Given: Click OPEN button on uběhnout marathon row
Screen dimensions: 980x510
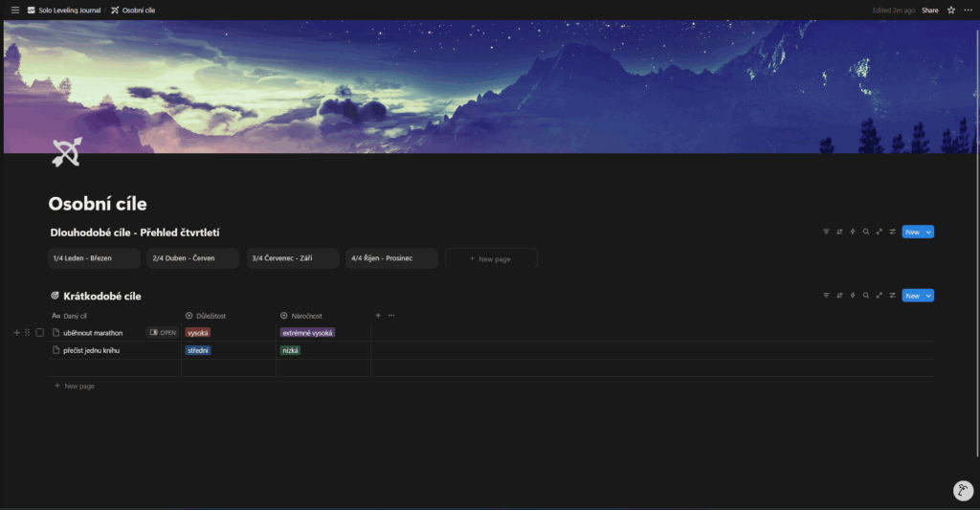Looking at the screenshot, I should tap(163, 333).
